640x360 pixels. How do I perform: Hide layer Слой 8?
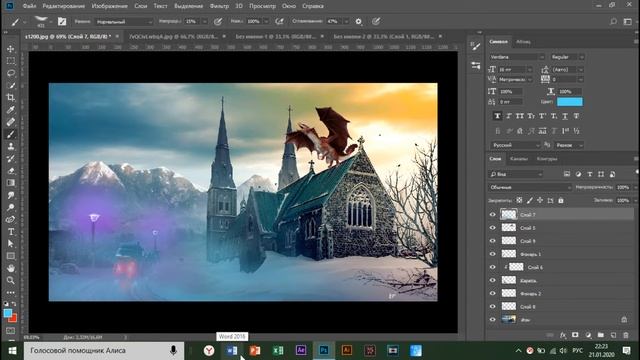[493, 306]
